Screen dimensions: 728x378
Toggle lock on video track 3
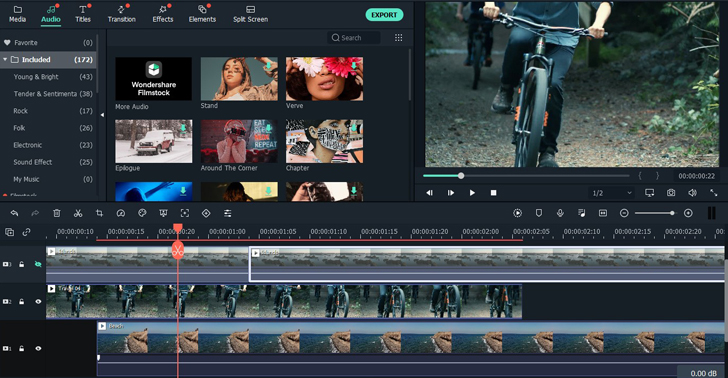[21, 264]
